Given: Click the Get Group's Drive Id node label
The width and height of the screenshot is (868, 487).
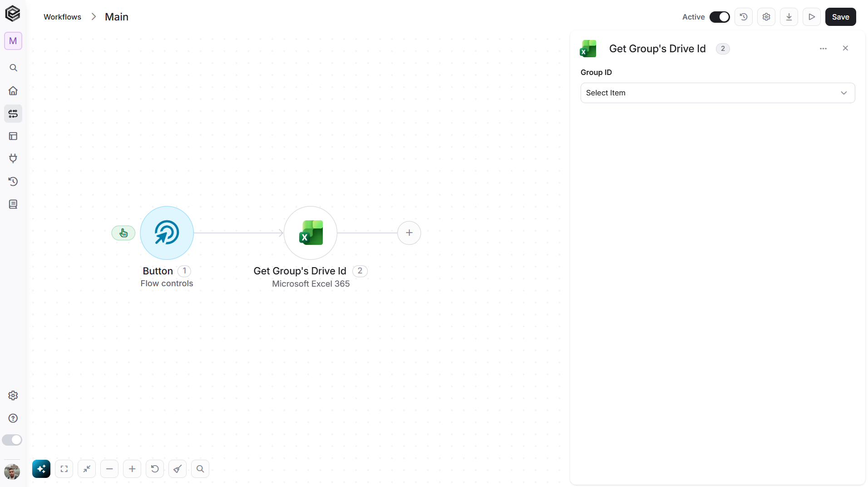Looking at the screenshot, I should pyautogui.click(x=300, y=271).
